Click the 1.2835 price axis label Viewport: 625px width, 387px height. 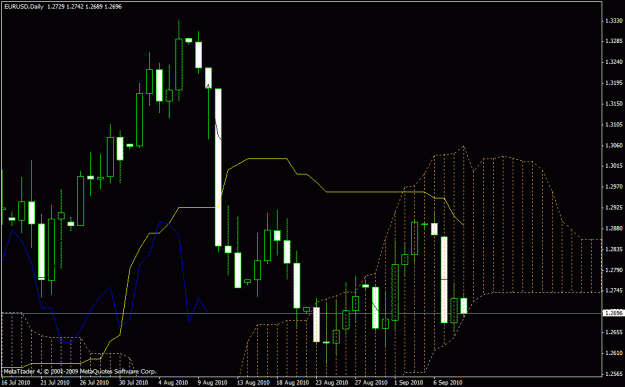point(613,249)
